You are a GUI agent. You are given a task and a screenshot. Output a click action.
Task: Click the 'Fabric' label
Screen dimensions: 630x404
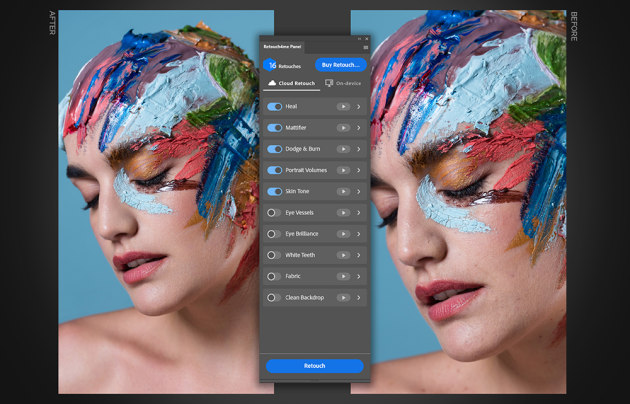click(x=293, y=276)
